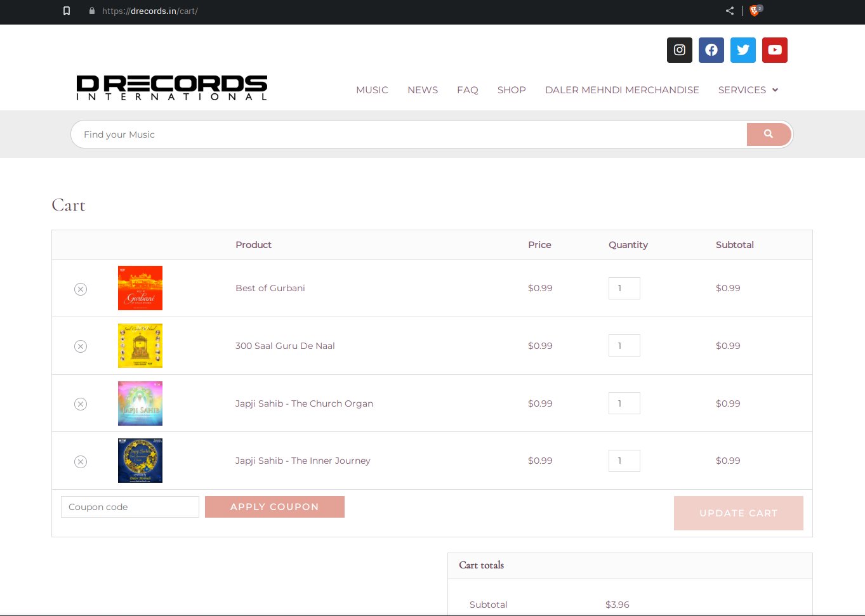
Task: Open Daler Mehndi Merchandise menu item
Action: click(622, 90)
